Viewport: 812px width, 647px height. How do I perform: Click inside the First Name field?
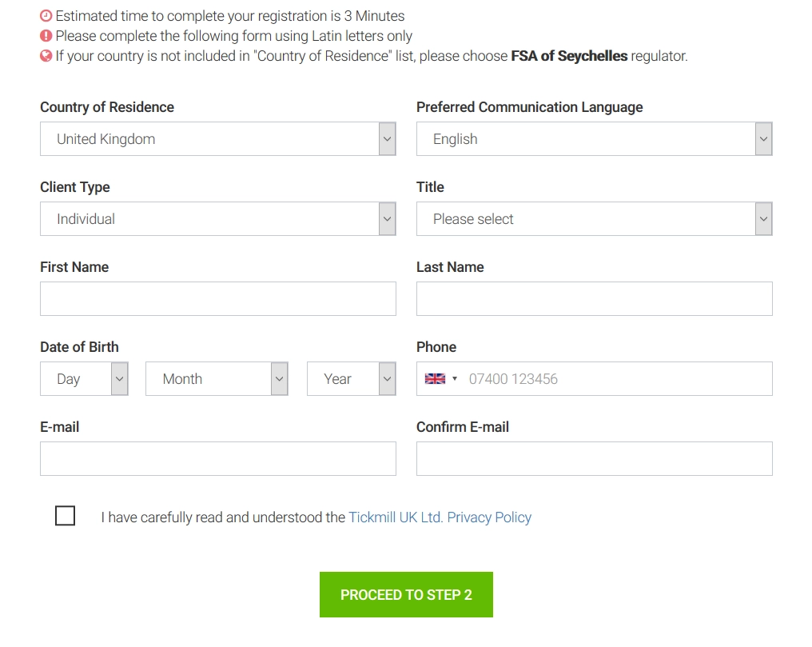pos(217,298)
